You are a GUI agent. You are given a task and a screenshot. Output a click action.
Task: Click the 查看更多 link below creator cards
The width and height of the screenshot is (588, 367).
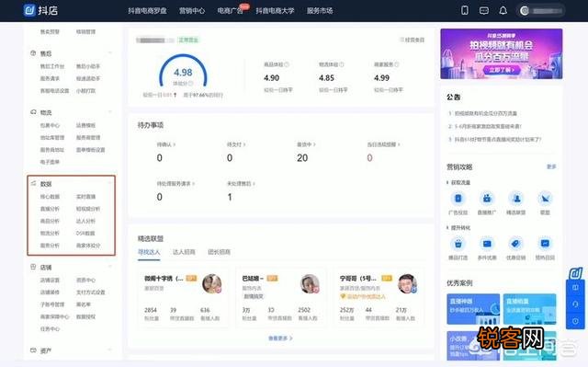click(280, 338)
